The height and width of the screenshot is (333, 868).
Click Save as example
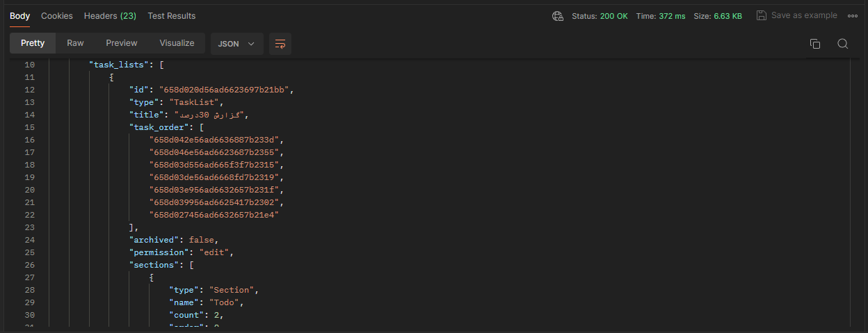pyautogui.click(x=804, y=15)
